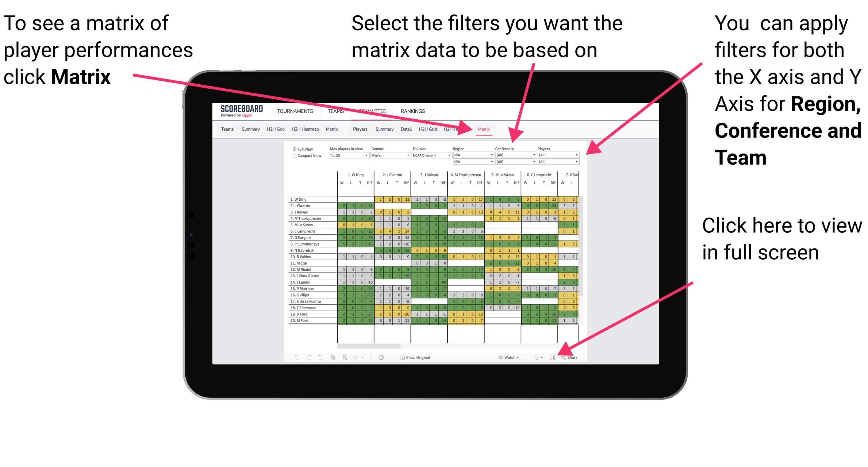Open the Region filter dropdown
868x467 pixels.
coord(488,157)
